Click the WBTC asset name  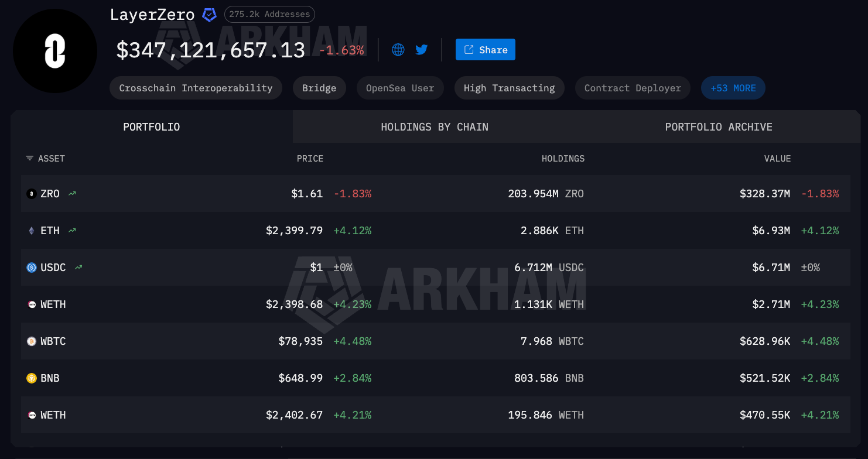click(53, 341)
